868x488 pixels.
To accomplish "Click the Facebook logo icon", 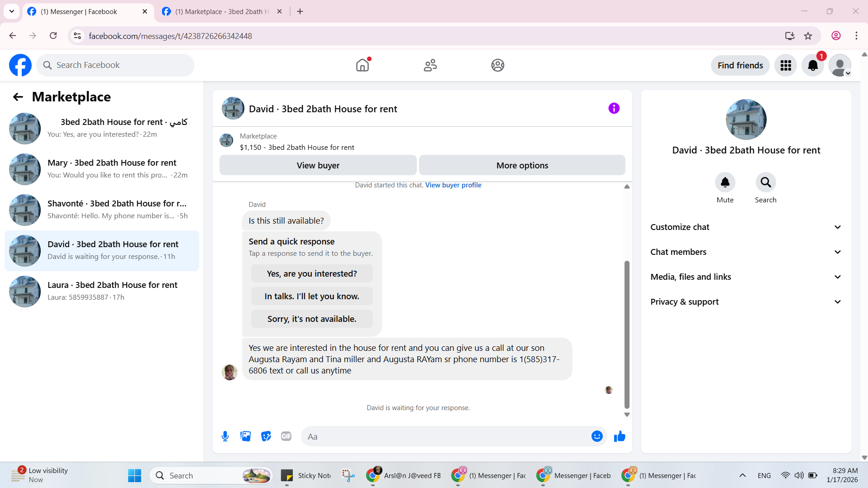I will click(20, 65).
